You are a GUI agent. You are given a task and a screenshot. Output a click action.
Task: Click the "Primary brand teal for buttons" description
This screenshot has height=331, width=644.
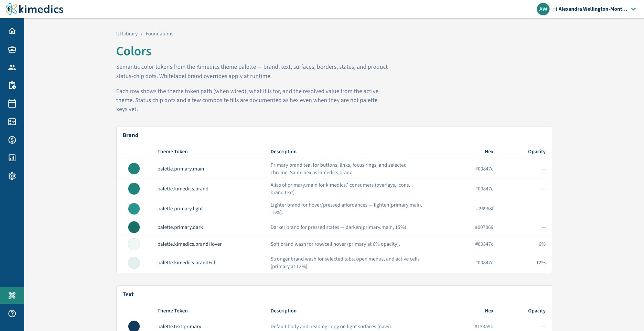pyautogui.click(x=339, y=169)
